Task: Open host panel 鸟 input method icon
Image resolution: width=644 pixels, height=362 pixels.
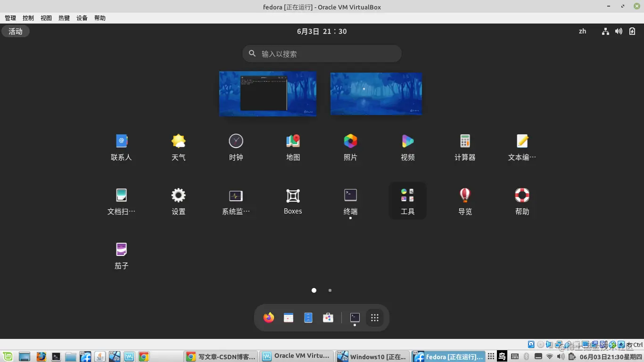Action: click(502, 356)
